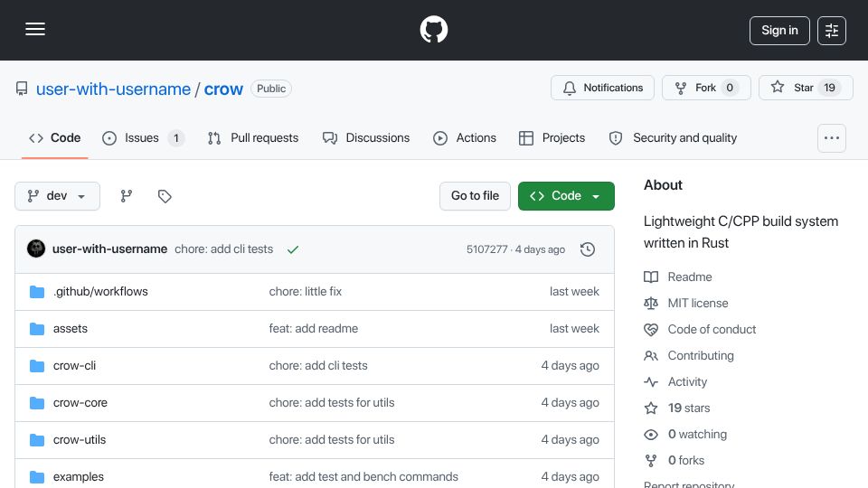This screenshot has width=868, height=488.
Task: Open the crow-core folder
Action: point(80,403)
